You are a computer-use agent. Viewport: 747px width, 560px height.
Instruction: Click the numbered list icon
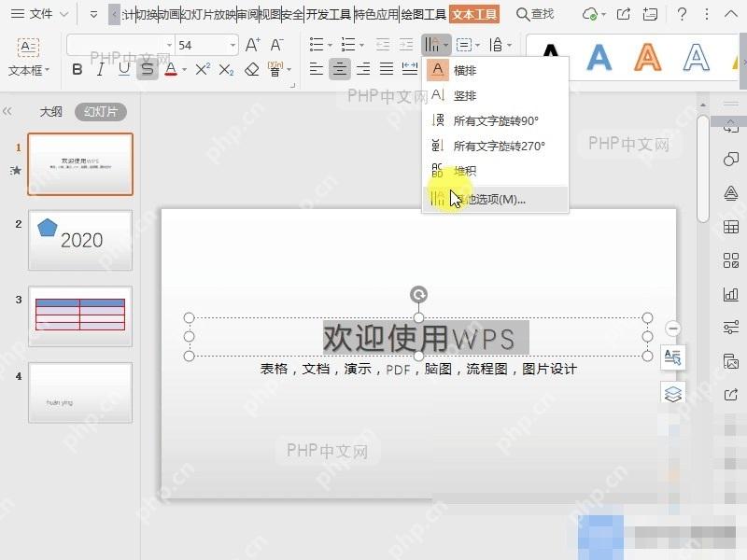coord(348,45)
